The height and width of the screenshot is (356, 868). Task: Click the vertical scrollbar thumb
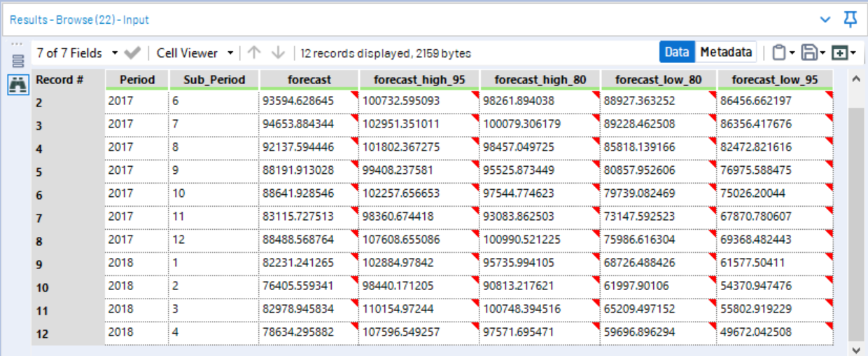click(x=855, y=226)
